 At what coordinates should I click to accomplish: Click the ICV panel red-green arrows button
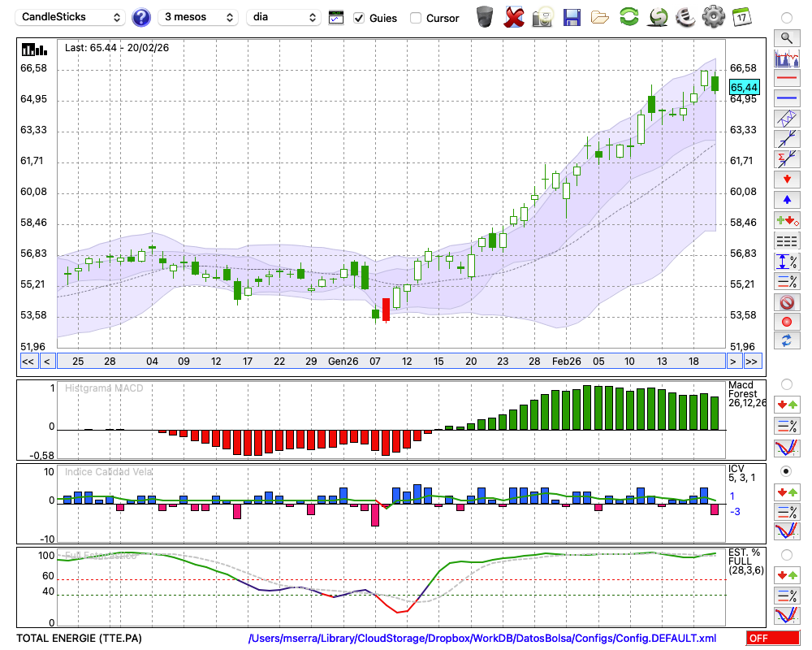pyautogui.click(x=787, y=492)
